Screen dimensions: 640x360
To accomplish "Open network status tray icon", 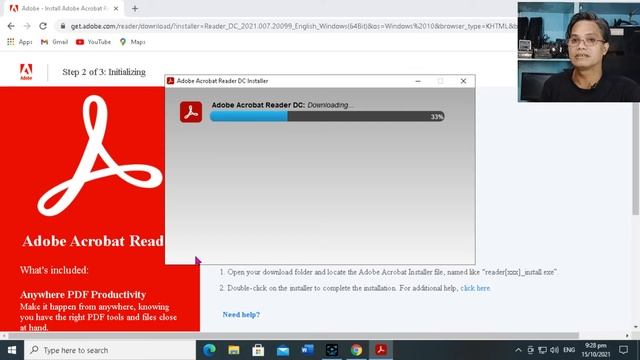I will [x=542, y=350].
